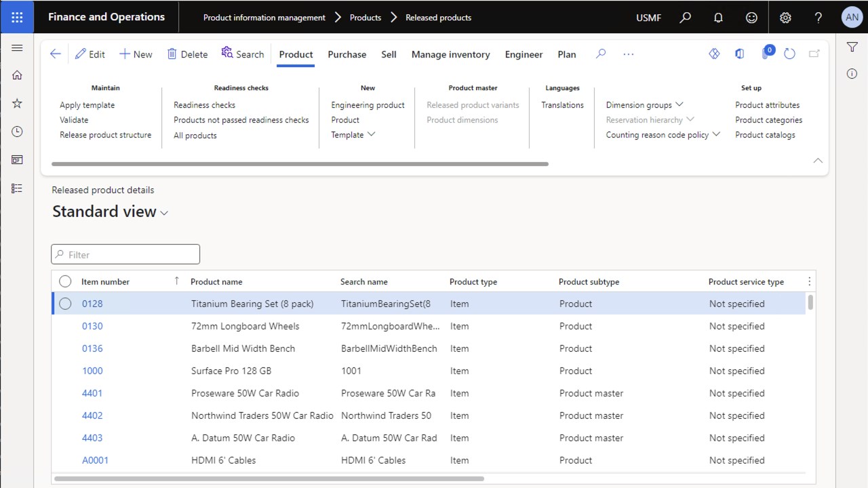Click Apply template in Maintain group

[x=87, y=105]
